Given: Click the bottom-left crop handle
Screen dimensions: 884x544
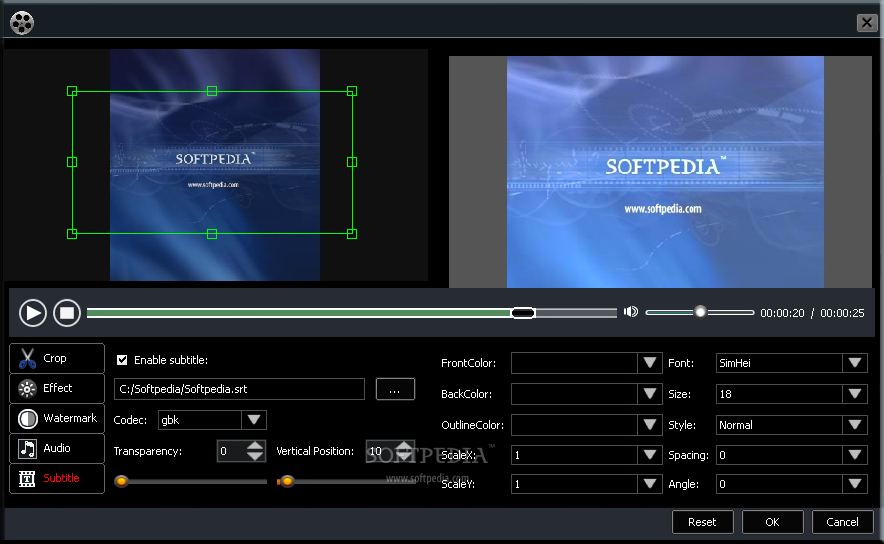Looking at the screenshot, I should click(72, 233).
